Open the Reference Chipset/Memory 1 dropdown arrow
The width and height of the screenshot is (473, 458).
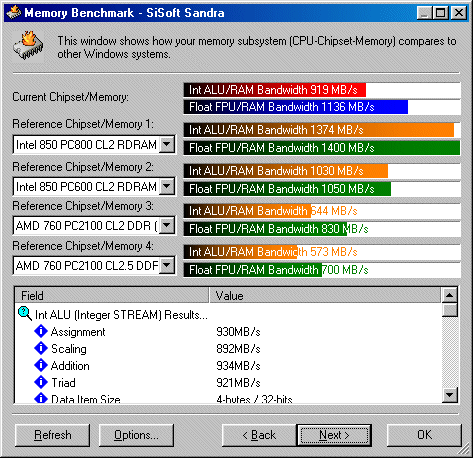[167, 145]
